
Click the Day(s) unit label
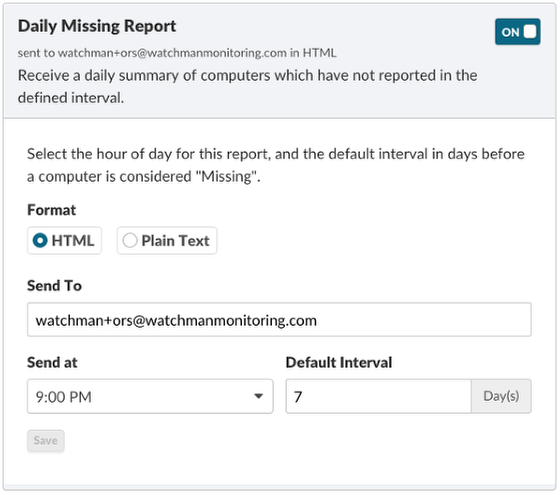click(501, 396)
